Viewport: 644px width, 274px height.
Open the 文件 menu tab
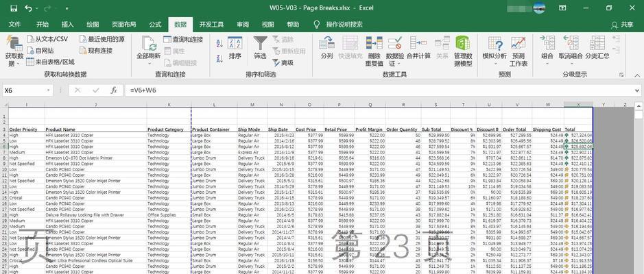(15, 25)
